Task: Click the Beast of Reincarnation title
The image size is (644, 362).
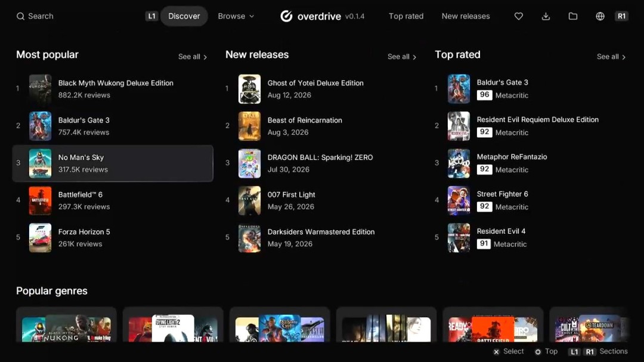Action: [305, 120]
